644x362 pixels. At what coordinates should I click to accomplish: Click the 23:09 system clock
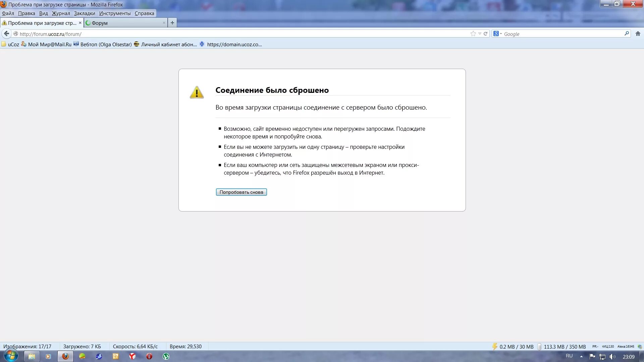(x=629, y=357)
